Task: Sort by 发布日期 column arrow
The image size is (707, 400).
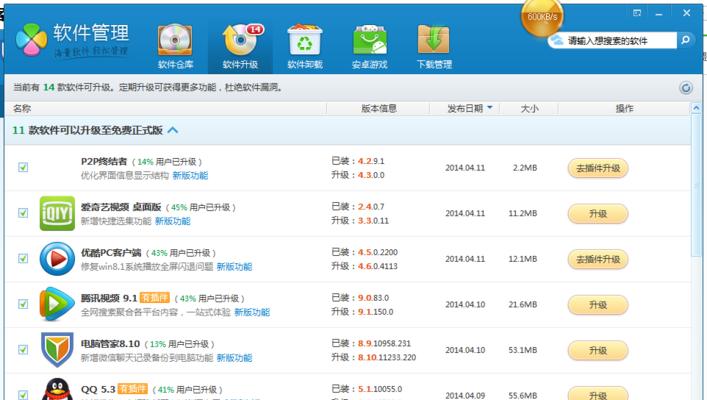Action: tap(490, 108)
